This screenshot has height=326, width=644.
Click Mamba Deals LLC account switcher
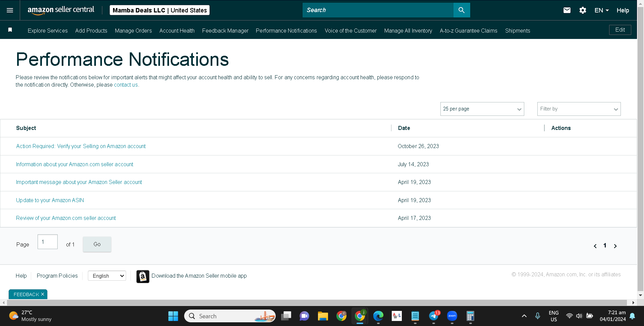[160, 10]
